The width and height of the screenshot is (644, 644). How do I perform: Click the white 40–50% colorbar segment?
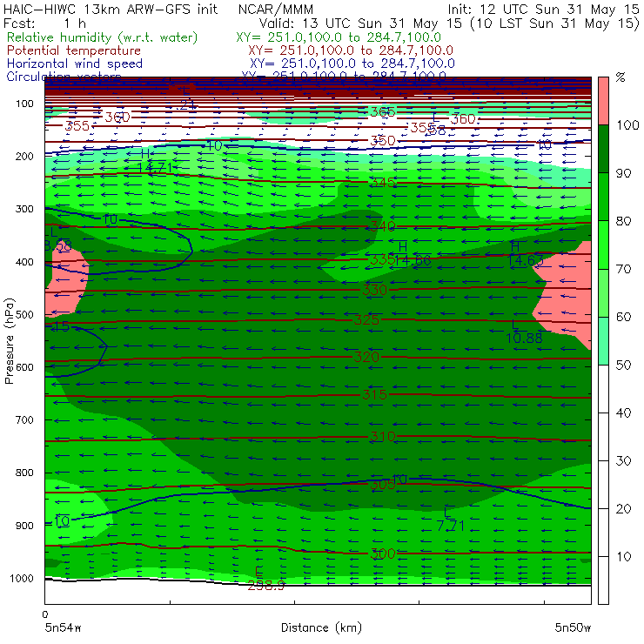click(603, 389)
